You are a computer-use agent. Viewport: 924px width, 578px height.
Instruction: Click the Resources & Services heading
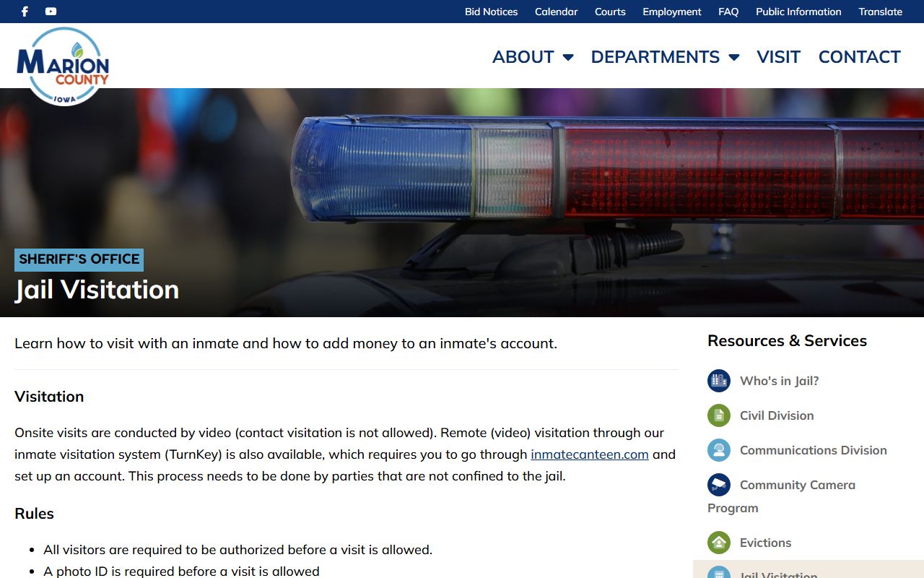787,341
